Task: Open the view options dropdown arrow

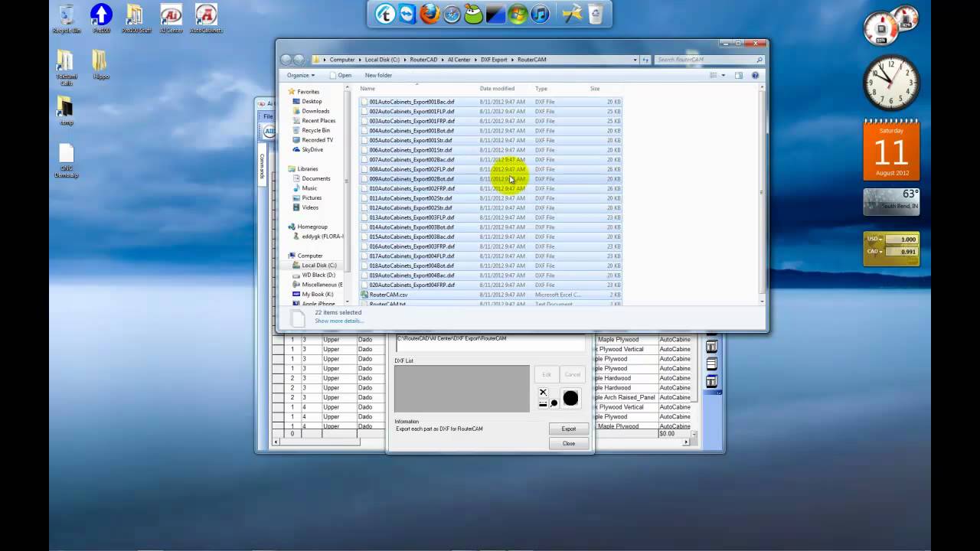Action: click(x=722, y=75)
